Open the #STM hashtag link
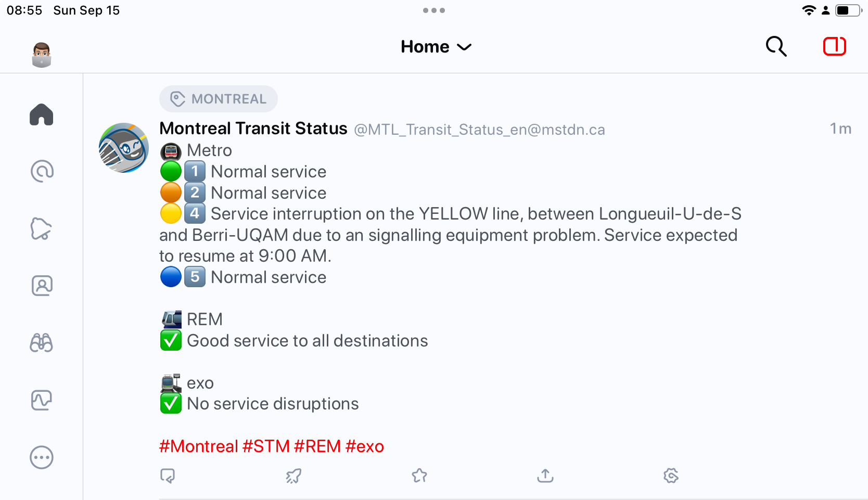Image resolution: width=868 pixels, height=500 pixels. tap(266, 446)
